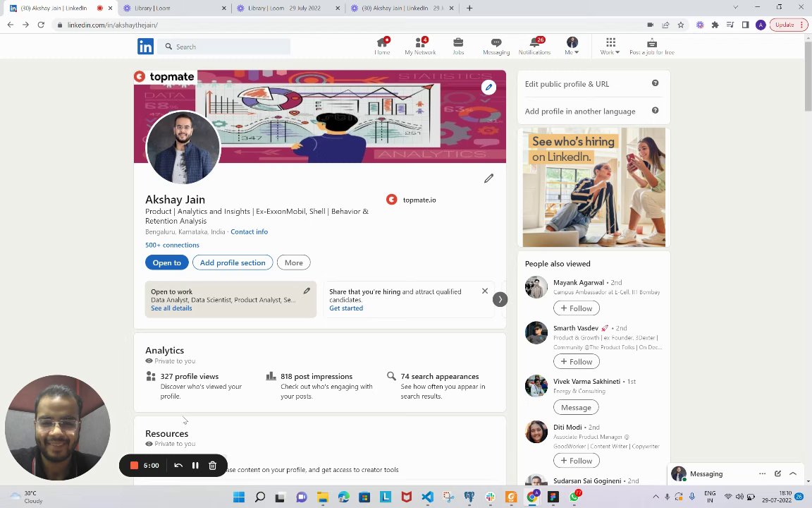Expand the Messaging overlay chevron

(x=793, y=473)
